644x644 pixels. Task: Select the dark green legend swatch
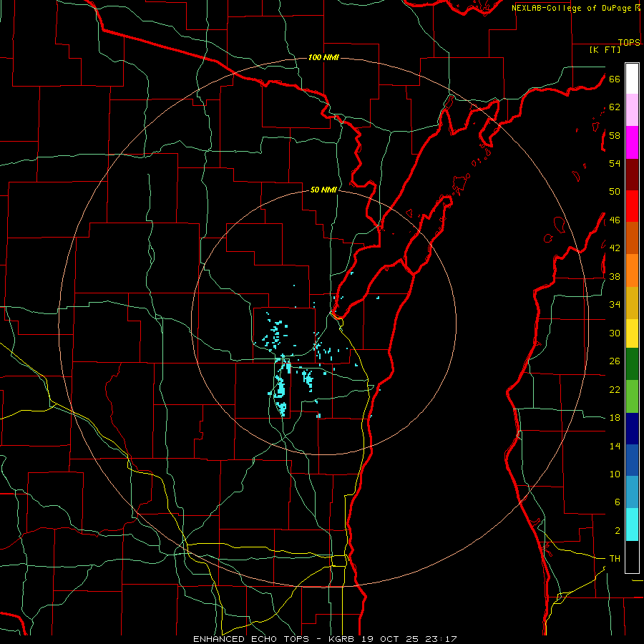point(632,364)
